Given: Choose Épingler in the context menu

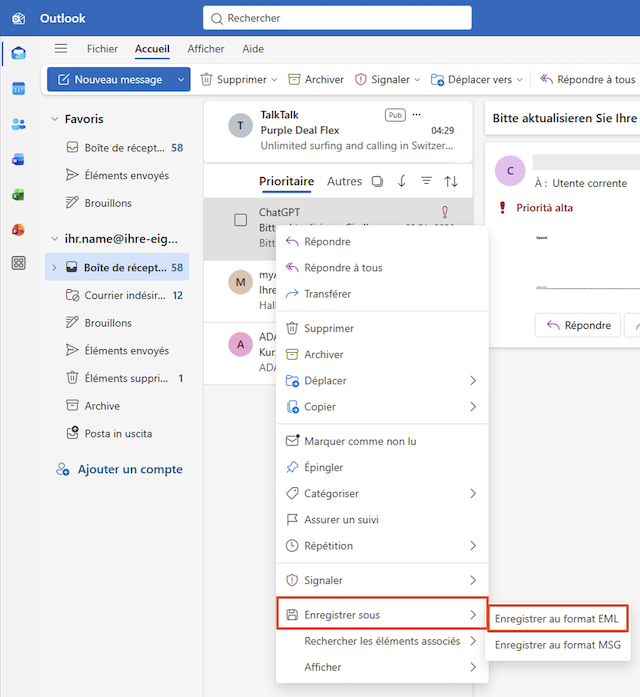Looking at the screenshot, I should coord(382,468).
